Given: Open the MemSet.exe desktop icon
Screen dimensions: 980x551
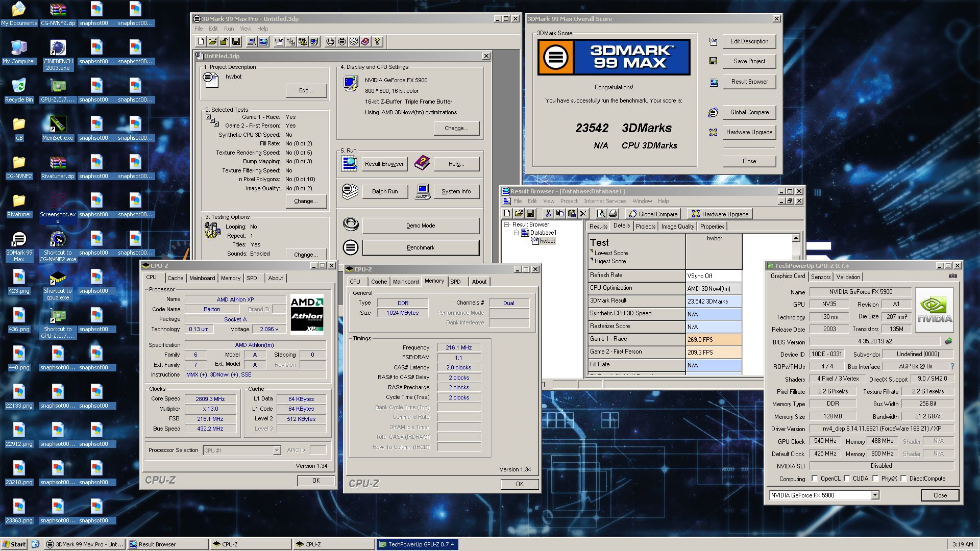Looking at the screenshot, I should point(58,128).
